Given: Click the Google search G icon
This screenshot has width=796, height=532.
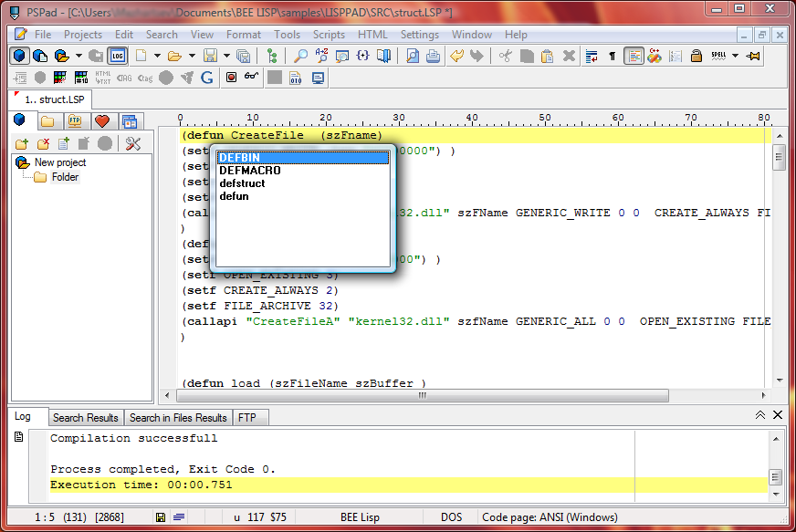Looking at the screenshot, I should tap(207, 78).
